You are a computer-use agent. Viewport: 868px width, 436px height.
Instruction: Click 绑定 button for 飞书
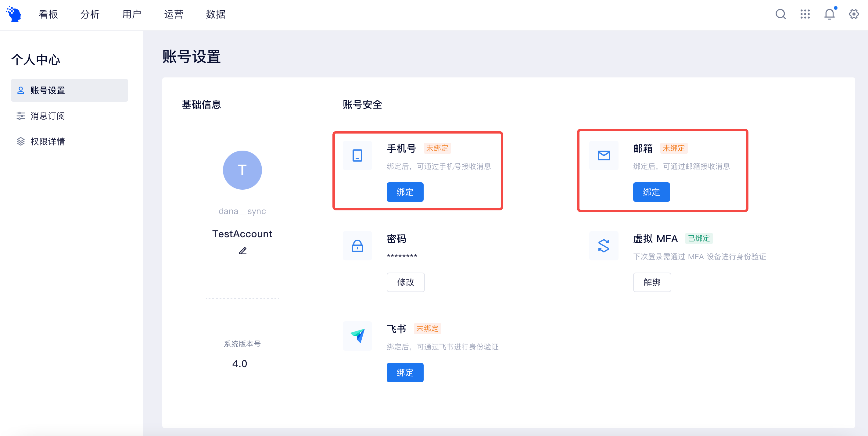coord(405,373)
